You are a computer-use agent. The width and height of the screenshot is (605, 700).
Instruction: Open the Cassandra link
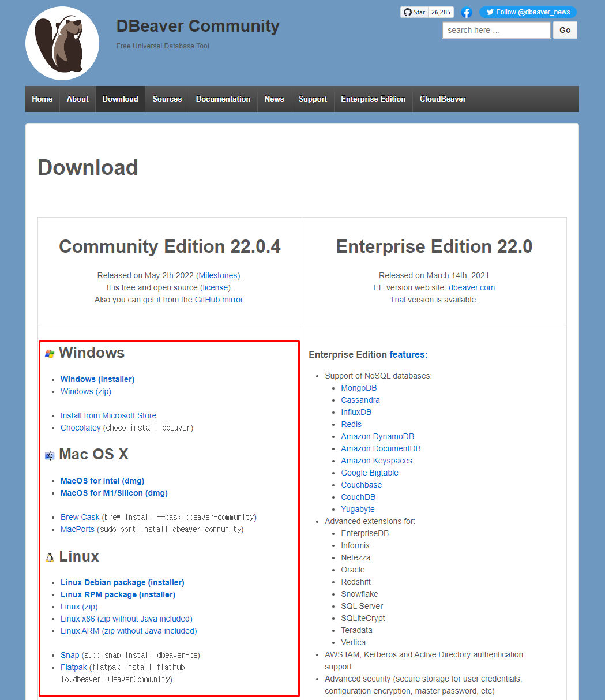[360, 400]
